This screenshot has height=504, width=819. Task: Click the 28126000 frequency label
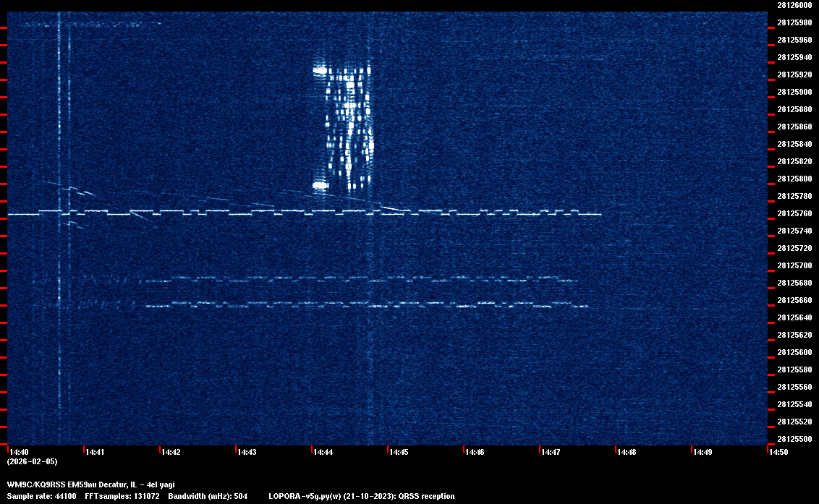(794, 5)
